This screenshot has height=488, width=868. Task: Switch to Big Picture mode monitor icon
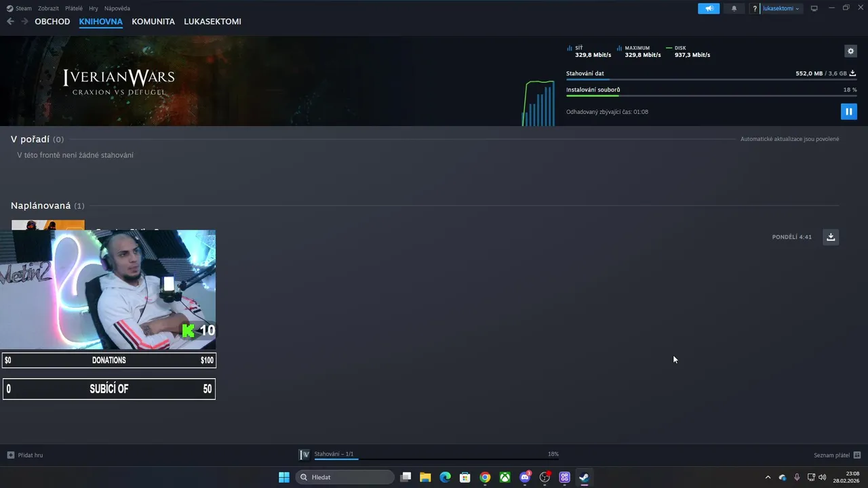814,9
